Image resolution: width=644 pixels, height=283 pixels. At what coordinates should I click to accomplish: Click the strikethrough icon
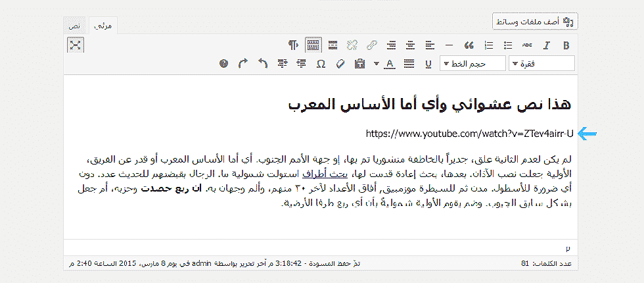(x=528, y=45)
